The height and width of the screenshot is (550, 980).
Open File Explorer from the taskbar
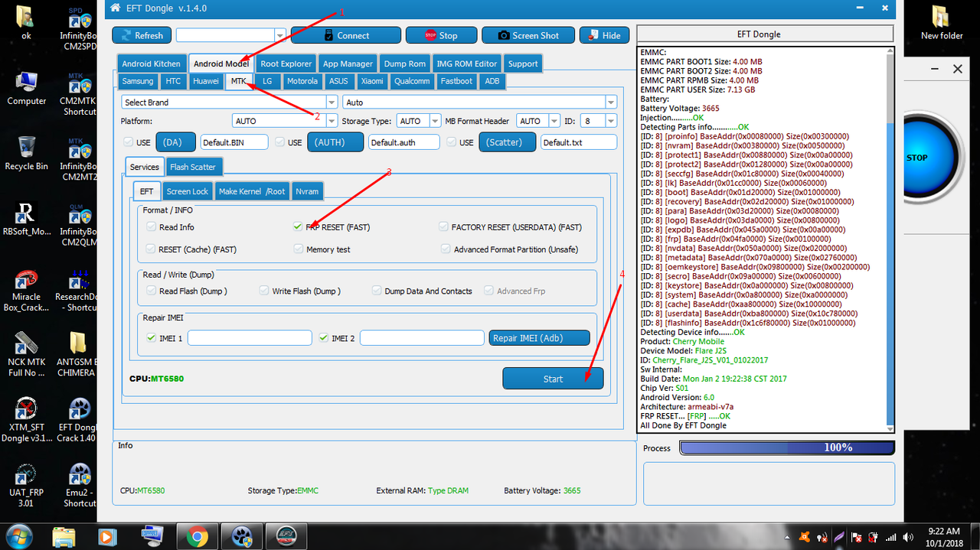pyautogui.click(x=64, y=536)
